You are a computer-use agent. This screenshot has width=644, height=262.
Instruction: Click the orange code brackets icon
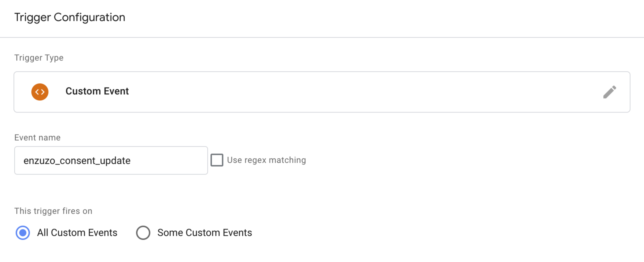(x=40, y=91)
